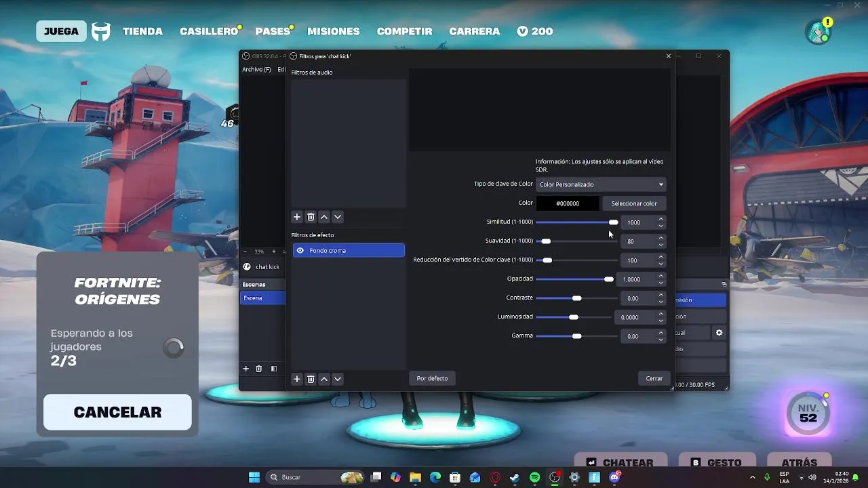The width and height of the screenshot is (868, 488).
Task: Decrease Suavidad value with down arrow
Action: point(661,245)
